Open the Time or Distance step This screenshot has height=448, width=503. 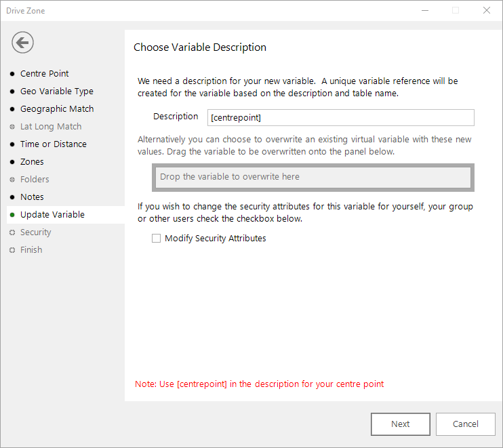point(54,144)
